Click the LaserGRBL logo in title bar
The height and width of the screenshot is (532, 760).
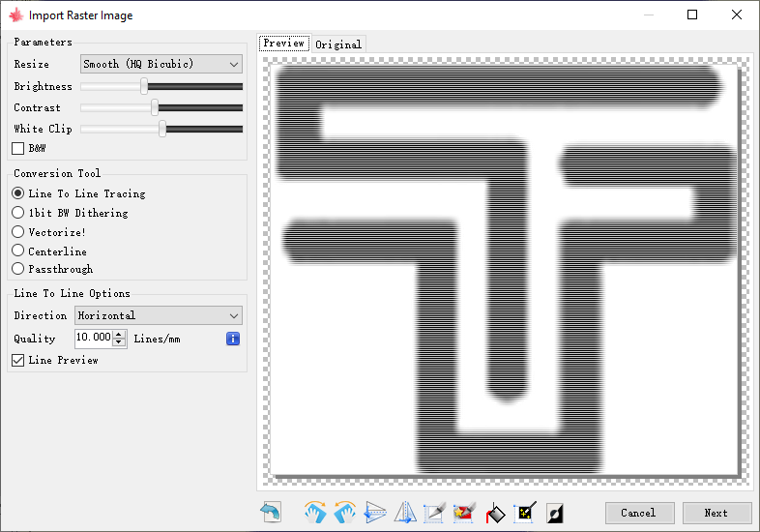click(x=16, y=15)
